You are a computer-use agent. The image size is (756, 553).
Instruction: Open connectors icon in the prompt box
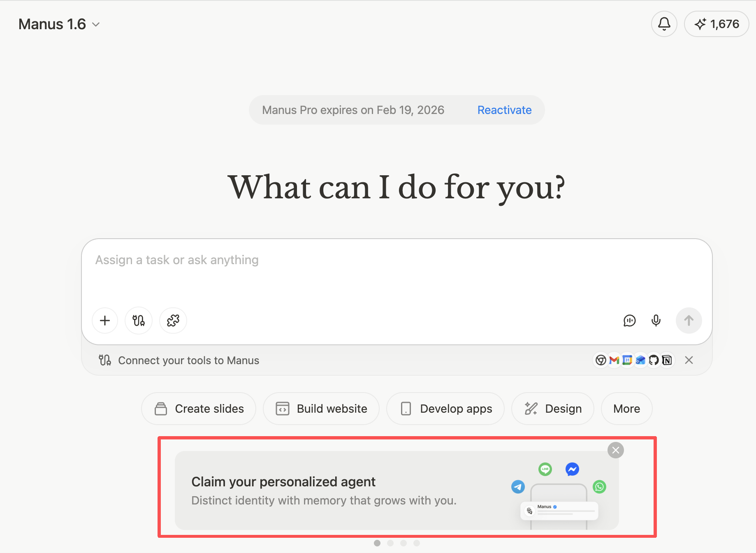coord(139,321)
